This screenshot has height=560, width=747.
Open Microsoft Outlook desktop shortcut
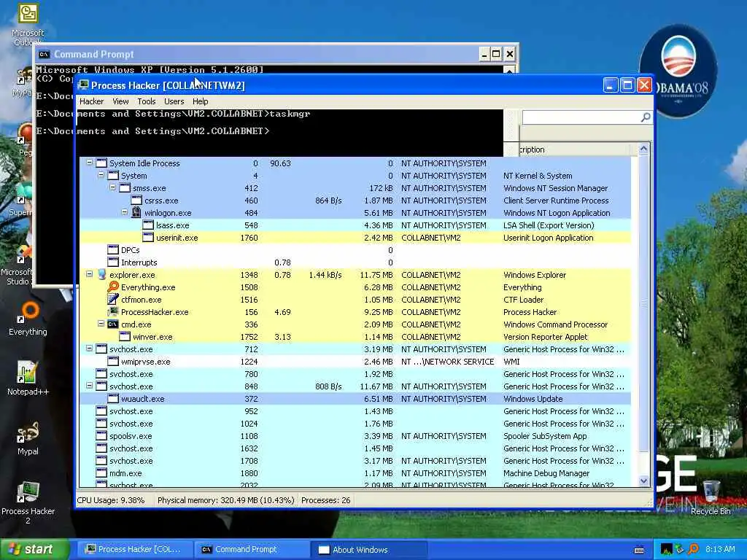click(28, 24)
